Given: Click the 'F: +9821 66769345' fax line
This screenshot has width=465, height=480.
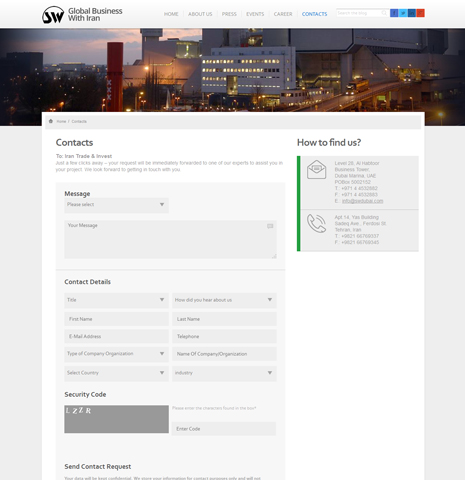Looking at the screenshot, I should coord(357,242).
